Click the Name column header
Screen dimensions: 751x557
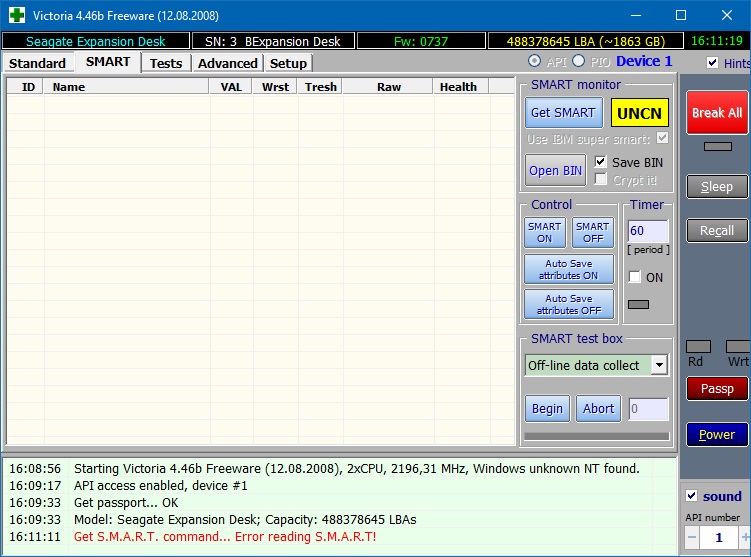pyautogui.click(x=126, y=87)
